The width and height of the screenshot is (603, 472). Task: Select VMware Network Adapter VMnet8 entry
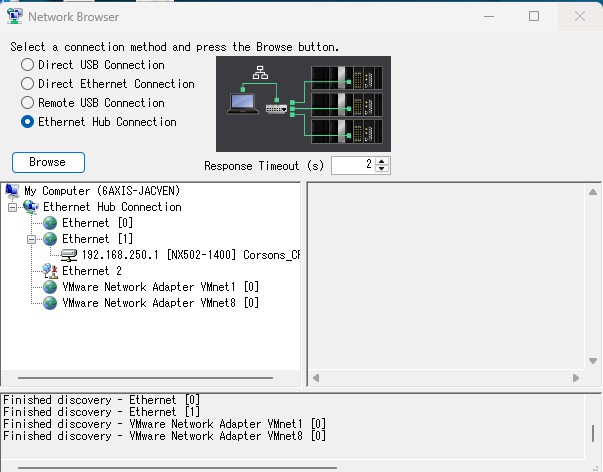[160, 303]
